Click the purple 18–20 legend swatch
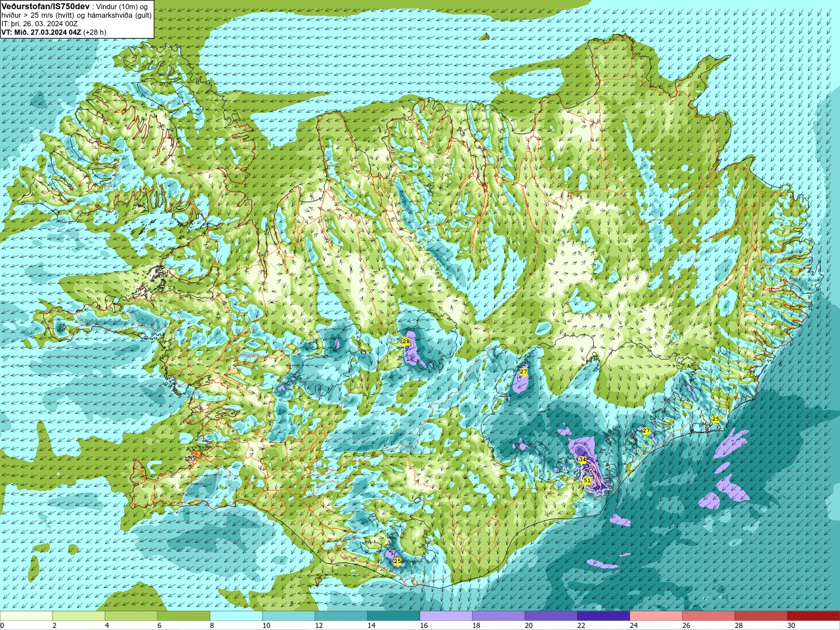 point(499,616)
